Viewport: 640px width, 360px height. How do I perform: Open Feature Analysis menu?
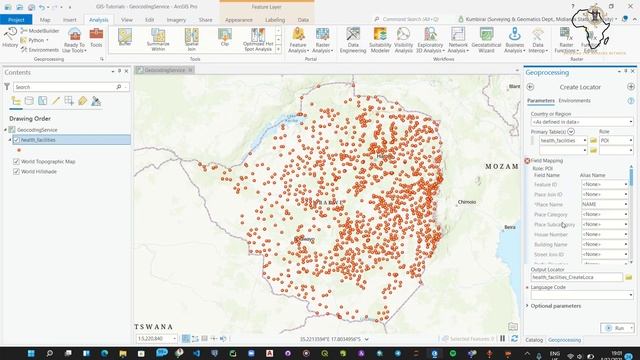coord(298,40)
